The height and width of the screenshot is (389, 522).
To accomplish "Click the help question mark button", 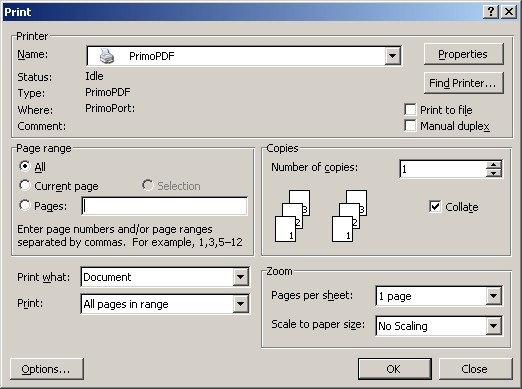I will [491, 12].
